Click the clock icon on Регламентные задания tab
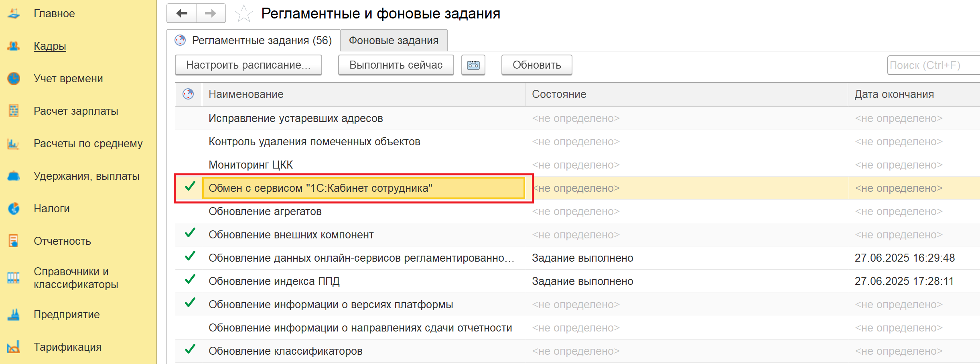This screenshot has width=980, height=364. click(x=180, y=40)
